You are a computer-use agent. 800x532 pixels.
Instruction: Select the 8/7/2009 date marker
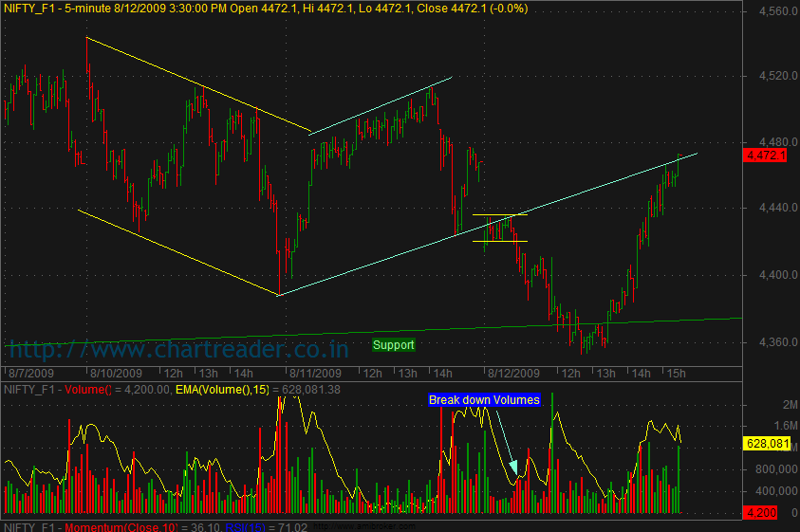(30, 372)
